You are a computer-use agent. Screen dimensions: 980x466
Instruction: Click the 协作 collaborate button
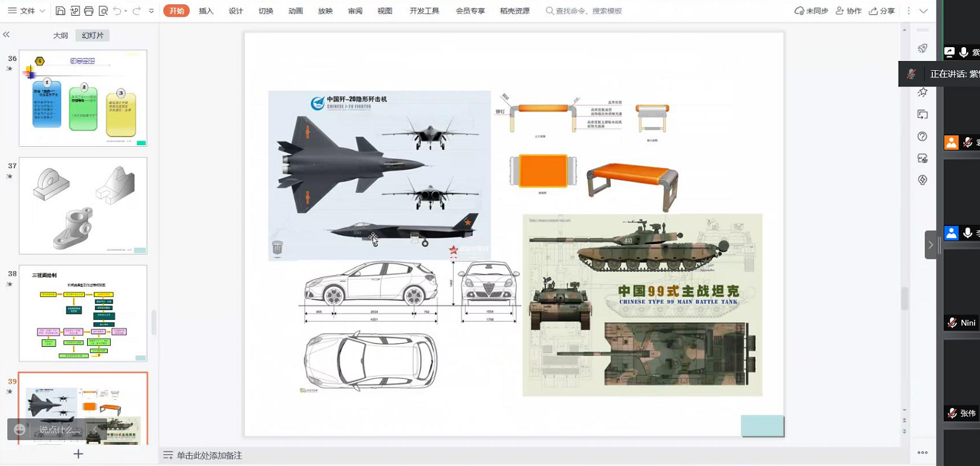tap(848, 11)
